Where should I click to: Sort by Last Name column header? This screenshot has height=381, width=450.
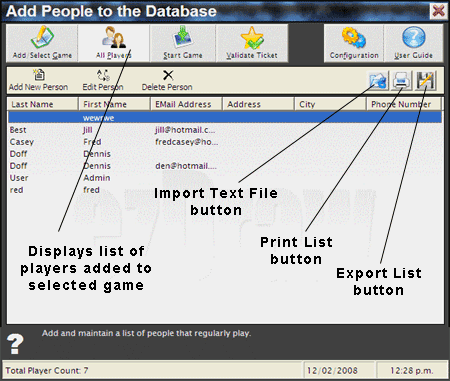pos(42,104)
